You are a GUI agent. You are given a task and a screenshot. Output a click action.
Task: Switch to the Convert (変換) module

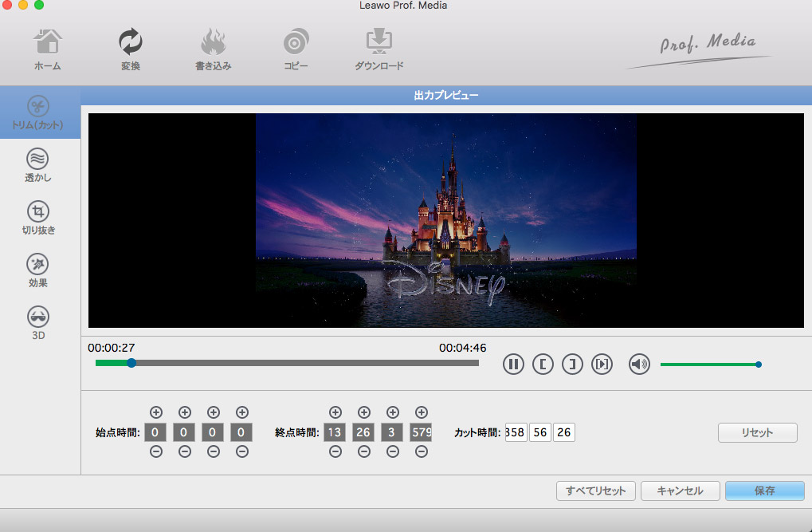coord(130,49)
